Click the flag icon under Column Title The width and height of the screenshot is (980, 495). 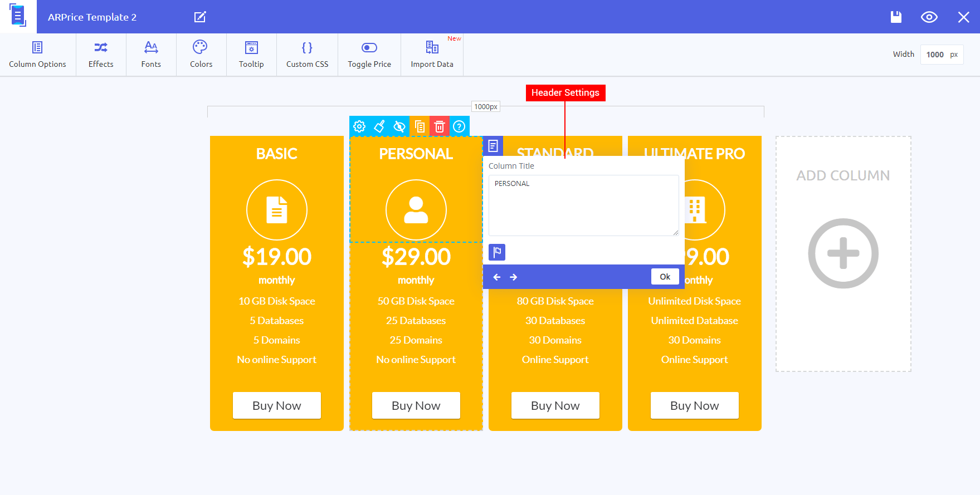(497, 252)
